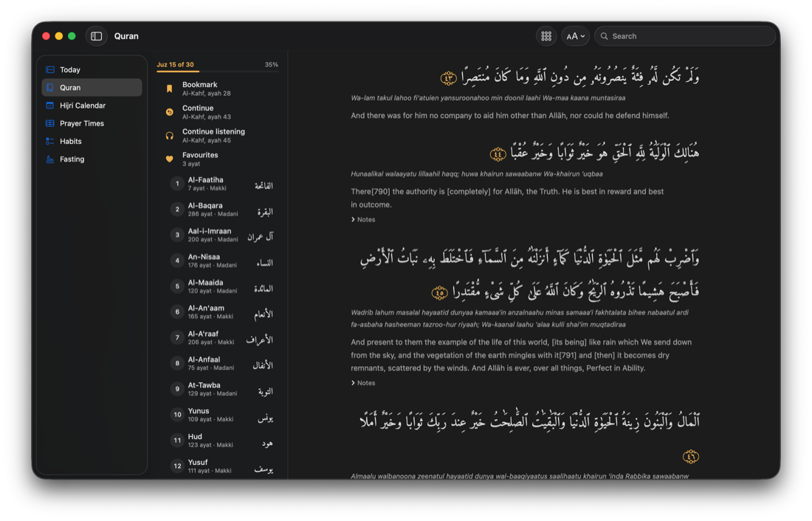Select Quran in the sidebar
812x521 pixels.
point(92,88)
